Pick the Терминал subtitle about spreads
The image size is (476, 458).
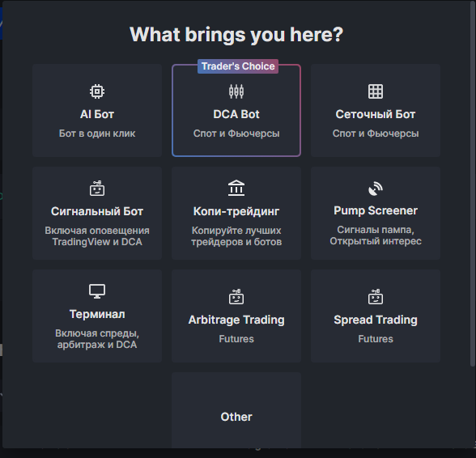click(x=97, y=339)
